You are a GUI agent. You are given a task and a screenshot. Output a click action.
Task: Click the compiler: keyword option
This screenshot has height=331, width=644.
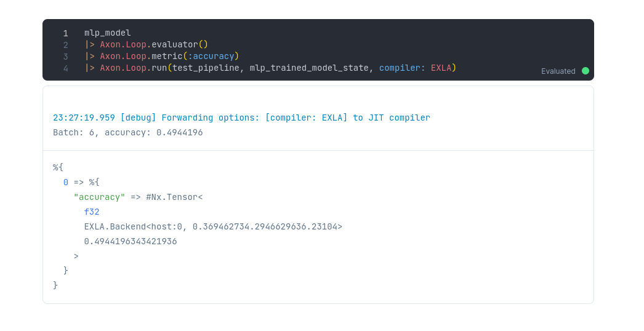(402, 68)
